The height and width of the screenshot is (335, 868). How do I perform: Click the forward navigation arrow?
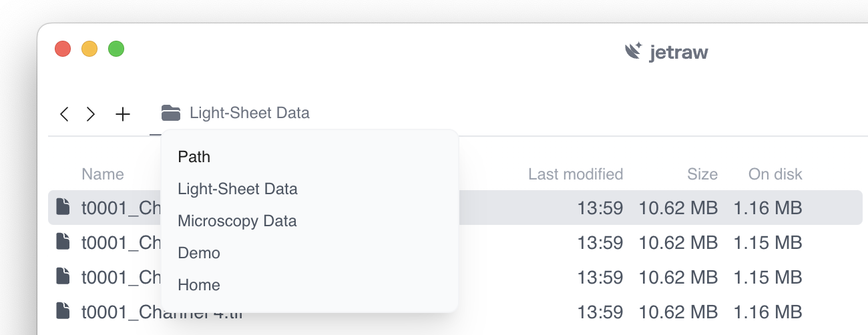tap(91, 114)
